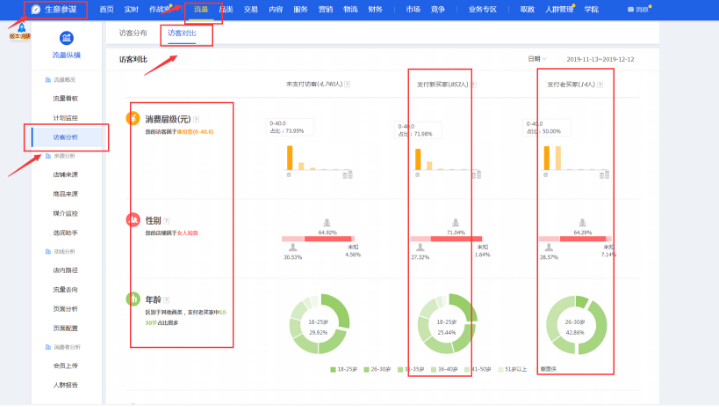Click the help icon beside 消费层级(元)
Image resolution: width=719 pixels, height=407 pixels.
(x=196, y=119)
